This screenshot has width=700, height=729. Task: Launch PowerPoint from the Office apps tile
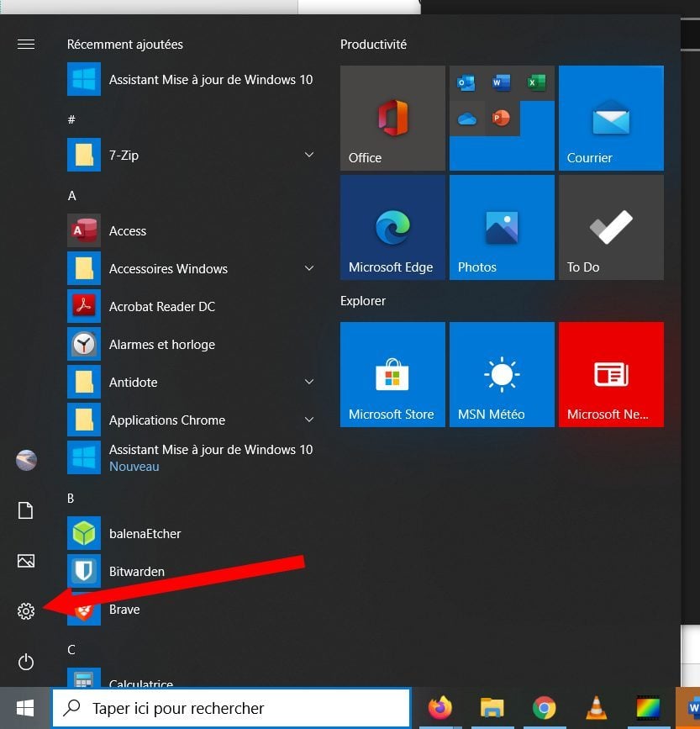tap(502, 119)
